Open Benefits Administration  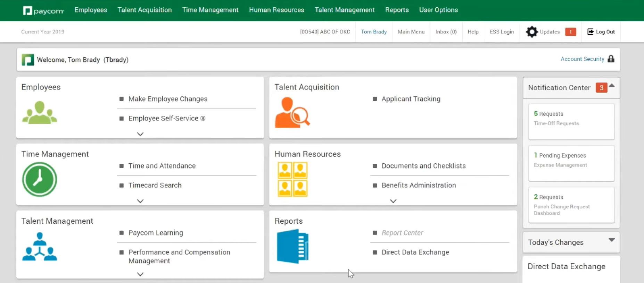pos(419,185)
